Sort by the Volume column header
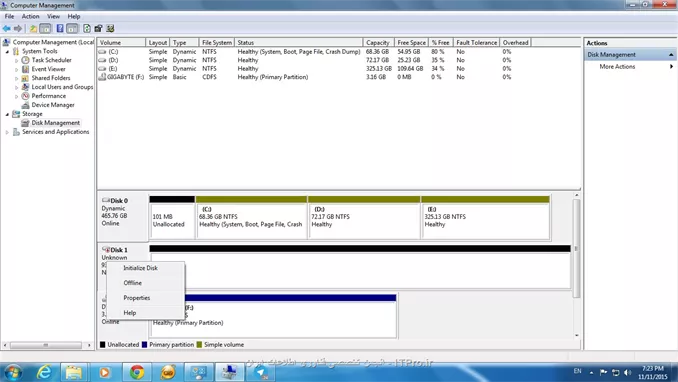Image resolution: width=678 pixels, height=382 pixels. tap(122, 43)
